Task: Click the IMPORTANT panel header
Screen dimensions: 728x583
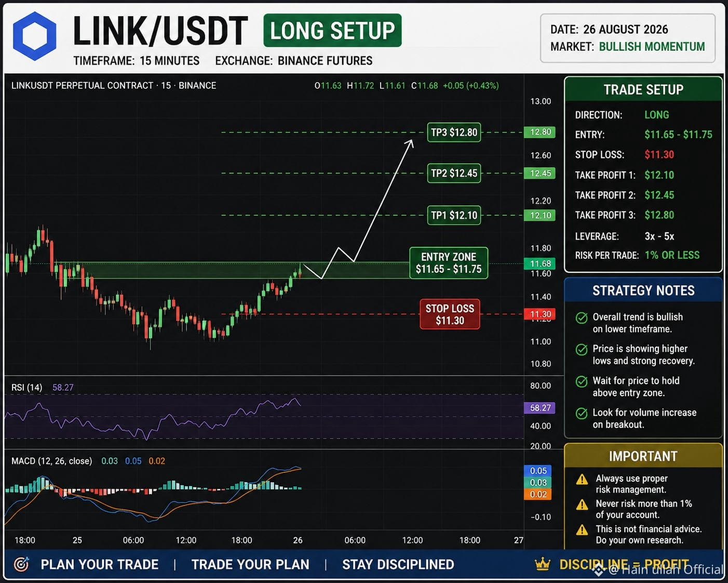Action: coord(643,456)
